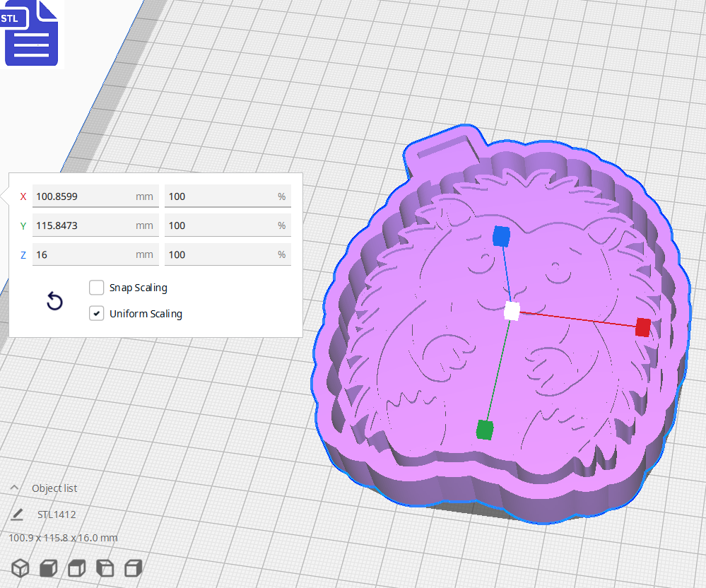
Task: Click the Z height field showing 16
Action: tap(95, 254)
